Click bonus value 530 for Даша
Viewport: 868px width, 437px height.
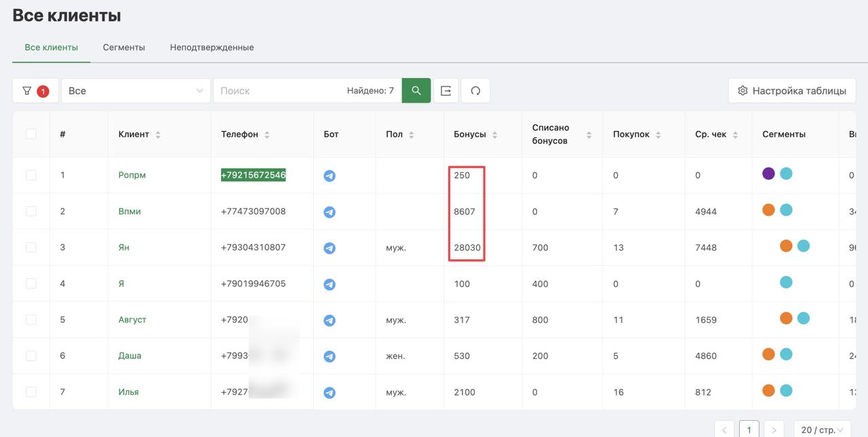tap(462, 356)
